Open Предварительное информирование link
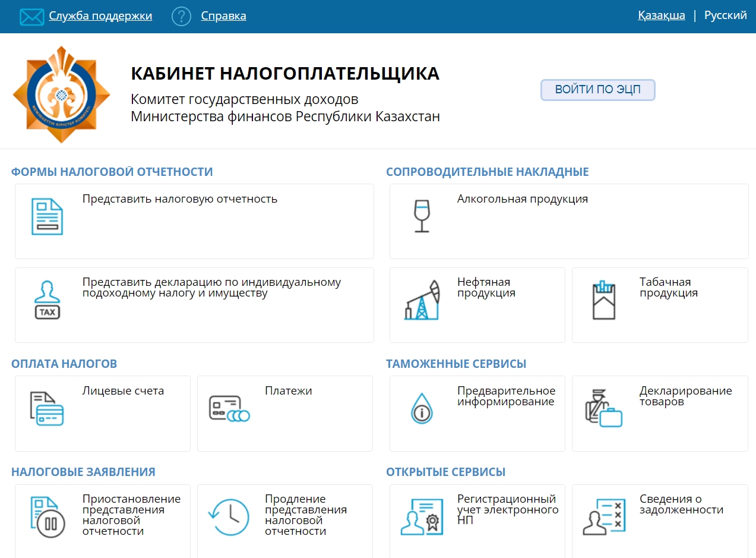The image size is (756, 558). pyautogui.click(x=507, y=396)
